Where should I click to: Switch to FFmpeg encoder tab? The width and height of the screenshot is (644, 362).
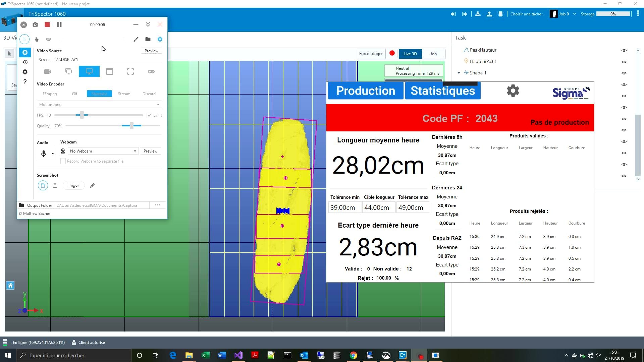pyautogui.click(x=50, y=94)
